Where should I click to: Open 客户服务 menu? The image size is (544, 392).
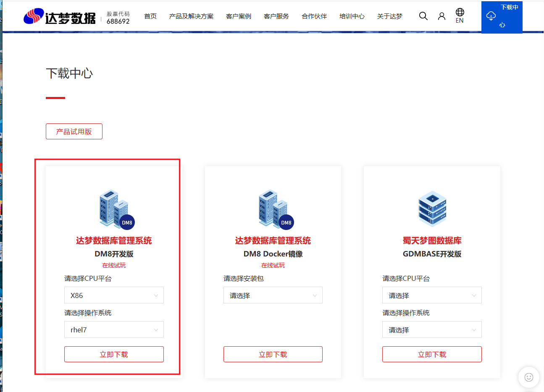(276, 16)
